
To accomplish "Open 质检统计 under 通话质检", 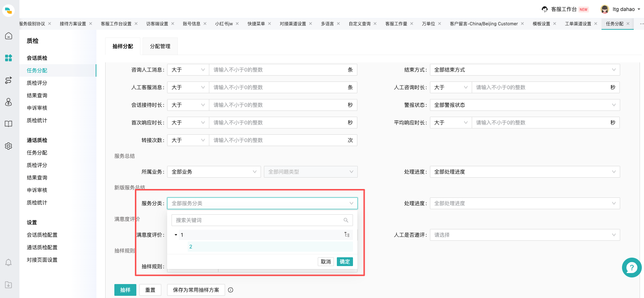I will [37, 203].
